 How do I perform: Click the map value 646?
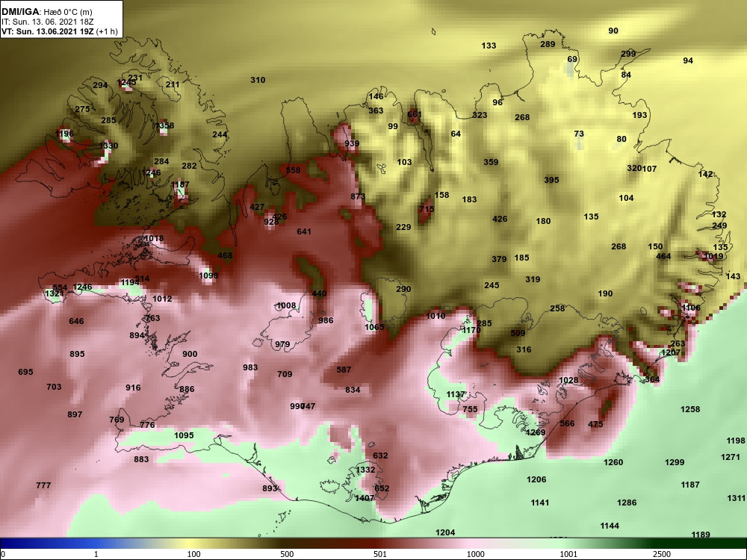[76, 321]
